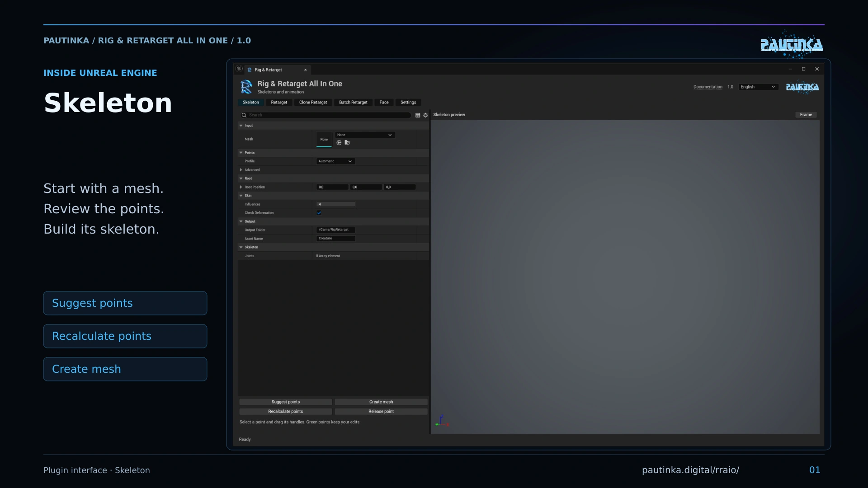Click the first Root Position value field
Screen dimensions: 868x488
pyautogui.click(x=332, y=187)
